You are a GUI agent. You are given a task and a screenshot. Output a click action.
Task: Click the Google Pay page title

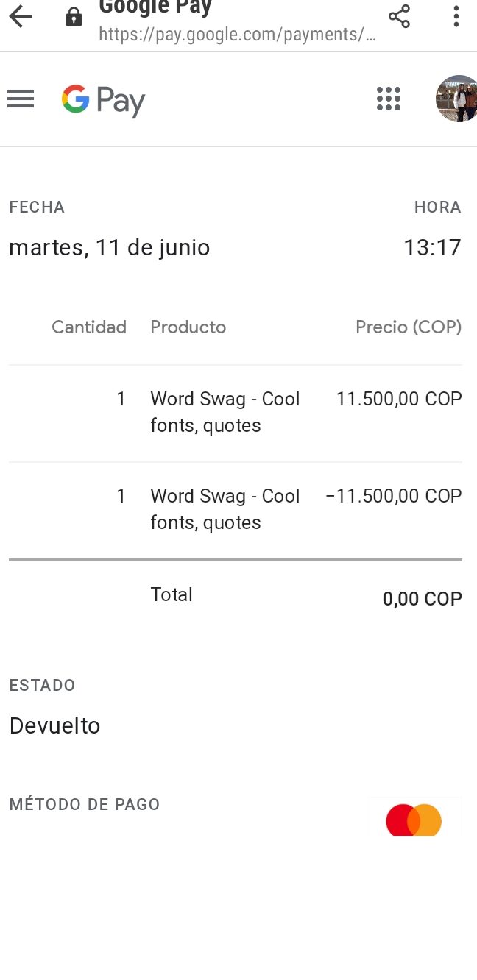[155, 8]
